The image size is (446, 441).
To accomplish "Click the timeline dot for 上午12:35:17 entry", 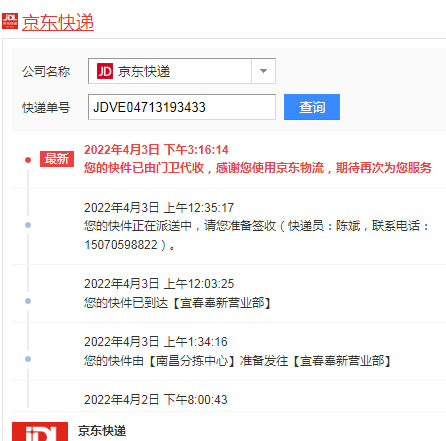I will [28, 225].
